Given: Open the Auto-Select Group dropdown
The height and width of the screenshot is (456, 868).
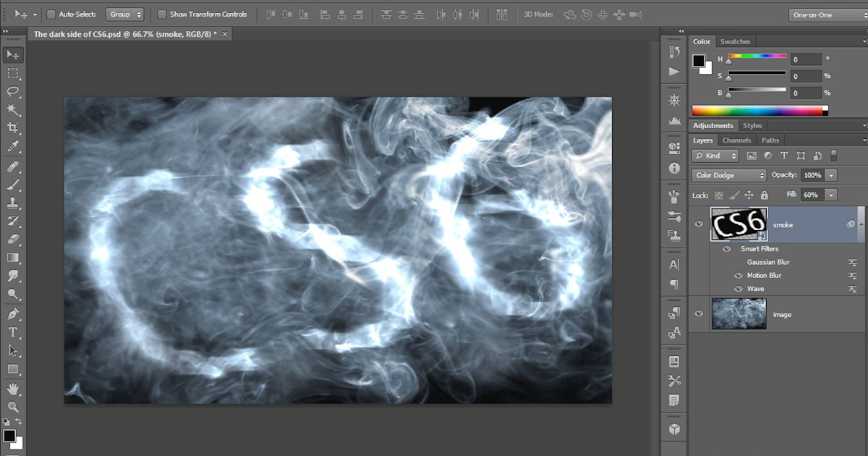Looking at the screenshot, I should [124, 14].
